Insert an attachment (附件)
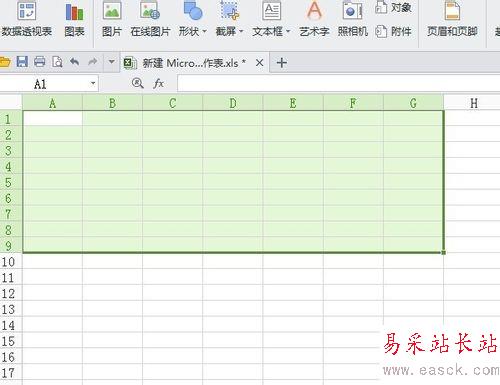Viewport: 500px width, 385px height. [393, 32]
